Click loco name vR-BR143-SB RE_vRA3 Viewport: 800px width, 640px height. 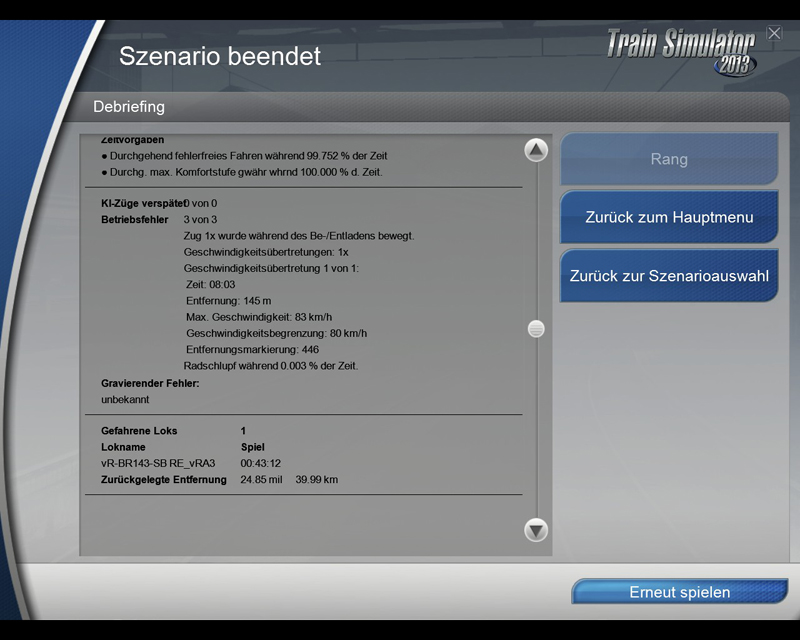(x=158, y=463)
